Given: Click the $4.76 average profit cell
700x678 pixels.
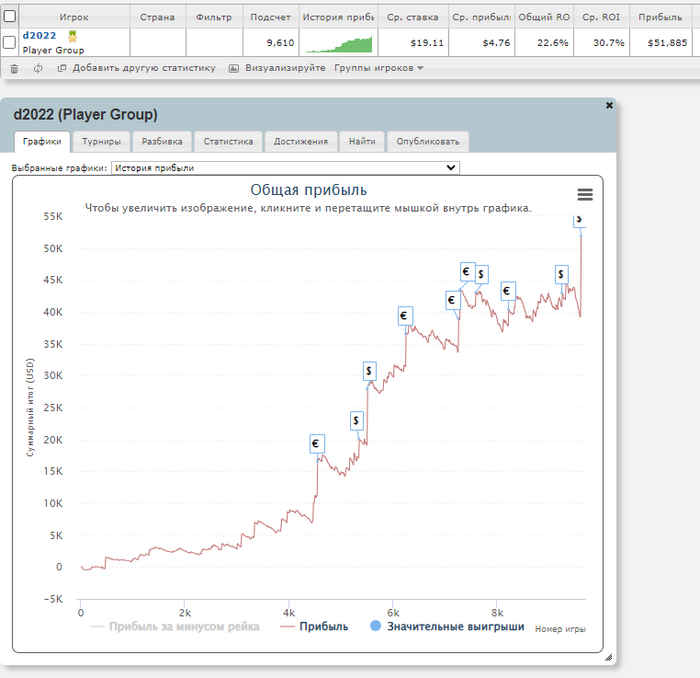Looking at the screenshot, I should pos(481,43).
